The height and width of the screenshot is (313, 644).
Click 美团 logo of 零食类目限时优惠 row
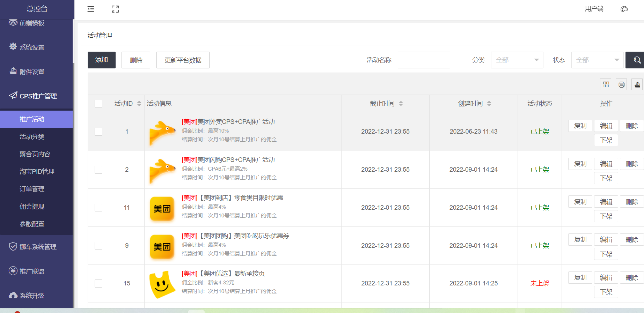162,208
